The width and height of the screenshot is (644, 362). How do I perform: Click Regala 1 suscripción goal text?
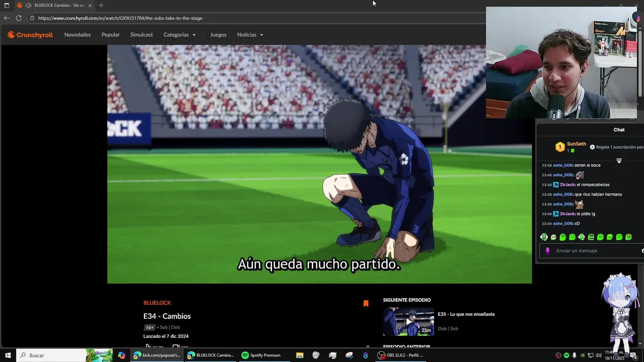[x=619, y=147]
